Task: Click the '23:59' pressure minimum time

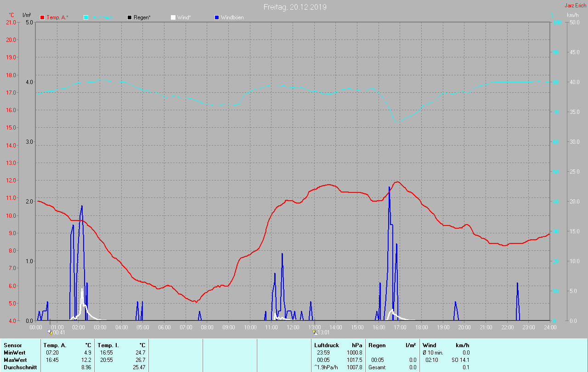Action: [x=323, y=353]
